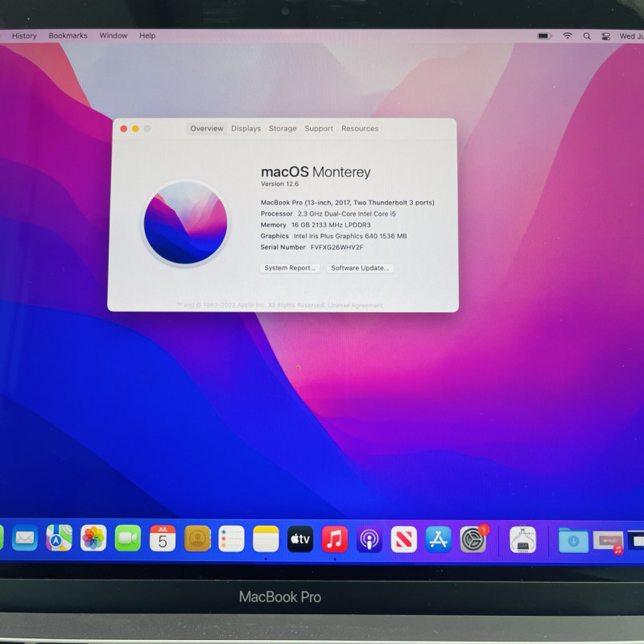Select the serial number FVFXG26WHV2F
The image size is (644, 644).
[x=336, y=247]
